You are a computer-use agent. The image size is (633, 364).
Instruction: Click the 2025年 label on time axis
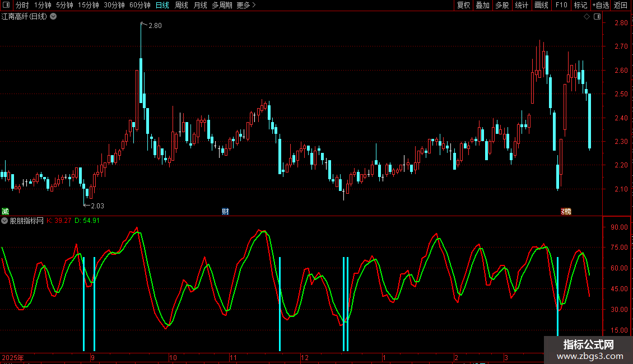coord(13,357)
